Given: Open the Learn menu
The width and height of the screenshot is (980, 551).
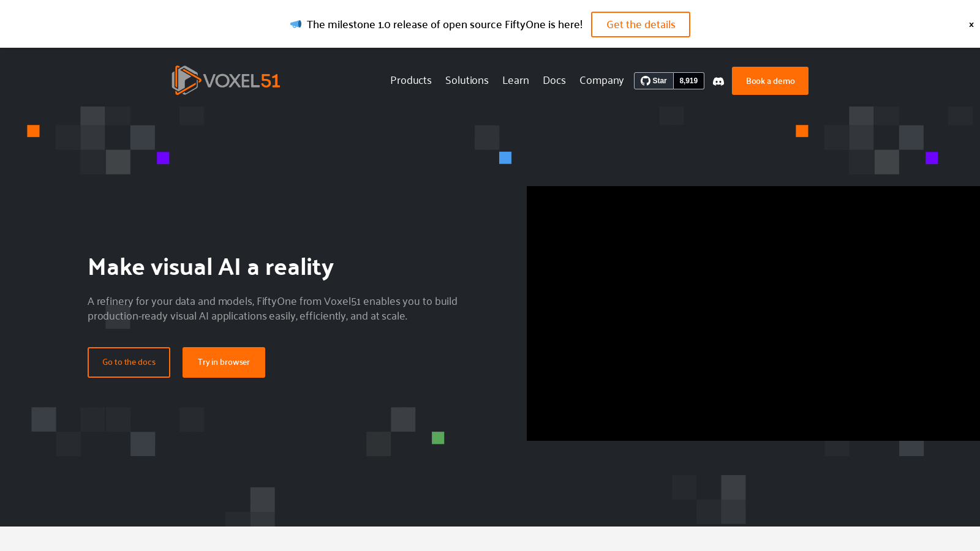Looking at the screenshot, I should [x=516, y=80].
